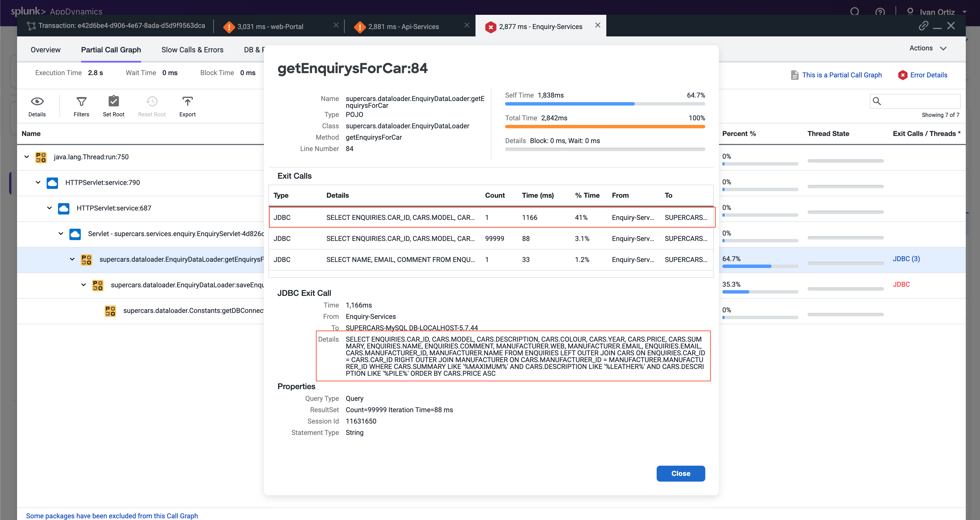Switch to the Overview tab
This screenshot has height=520, width=980.
pyautogui.click(x=45, y=50)
